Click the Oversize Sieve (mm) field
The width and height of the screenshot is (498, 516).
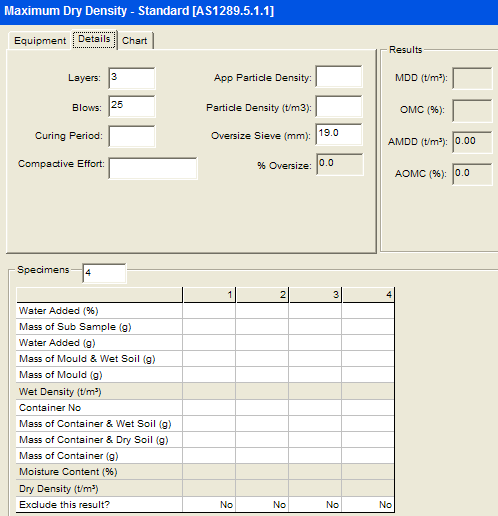tap(339, 134)
